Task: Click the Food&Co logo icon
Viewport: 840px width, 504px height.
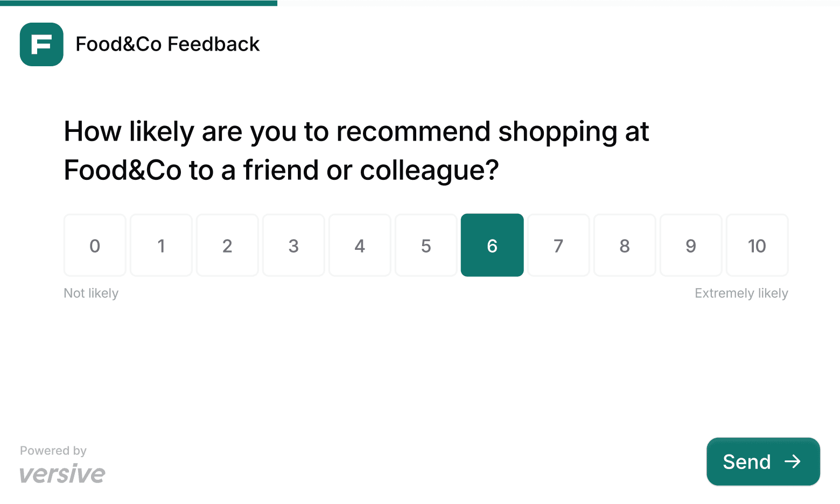Action: click(41, 45)
